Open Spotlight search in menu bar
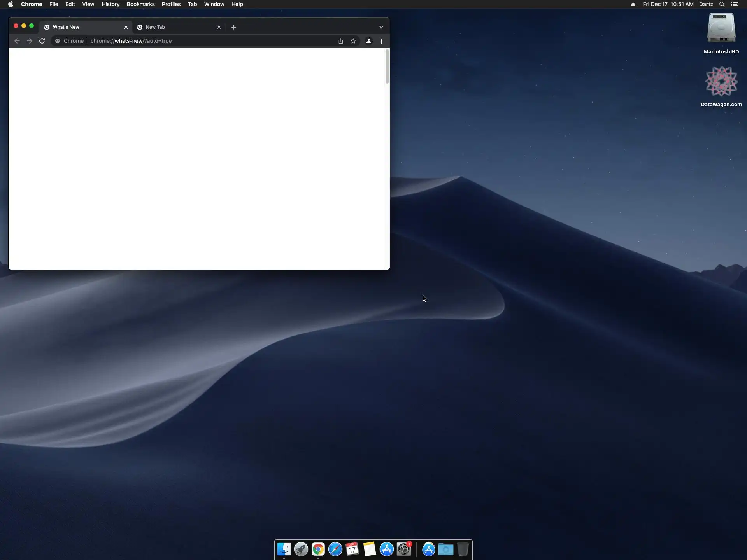The image size is (747, 560). point(722,4)
